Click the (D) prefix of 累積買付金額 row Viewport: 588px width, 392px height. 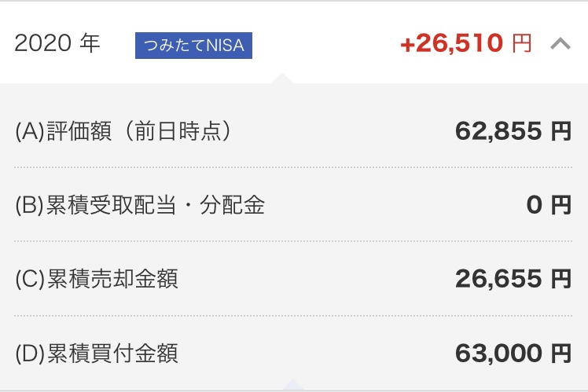click(30, 354)
